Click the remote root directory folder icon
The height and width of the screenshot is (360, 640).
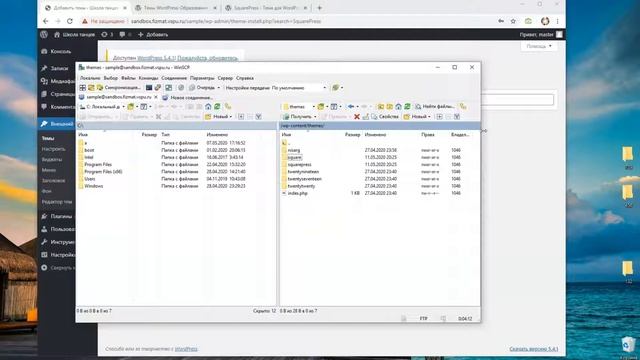coord(389,107)
